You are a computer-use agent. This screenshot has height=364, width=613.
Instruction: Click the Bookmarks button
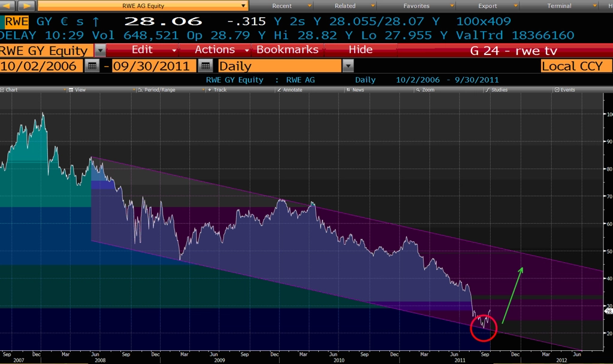(288, 50)
